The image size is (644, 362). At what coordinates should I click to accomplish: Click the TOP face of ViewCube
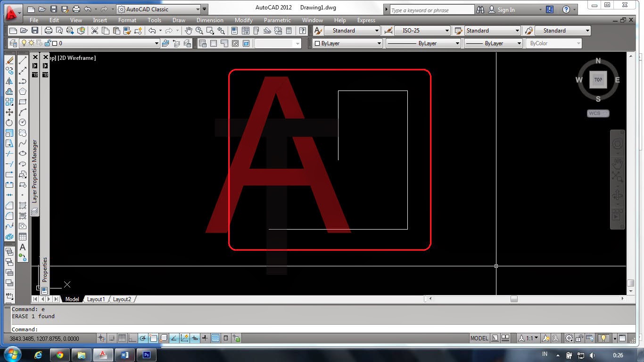tap(598, 80)
